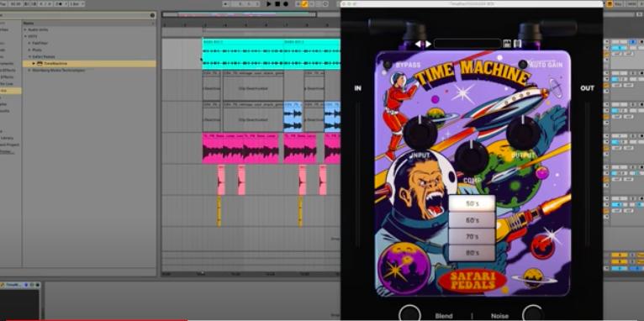Screen dimensions: 644x321
Task: Select the long pink bass clip
Action: click(240, 148)
